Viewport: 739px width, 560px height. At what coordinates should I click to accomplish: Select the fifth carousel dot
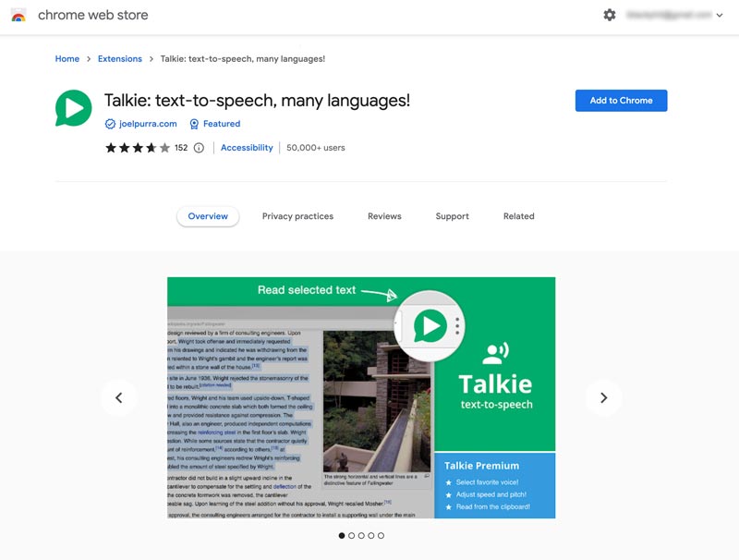click(x=381, y=535)
